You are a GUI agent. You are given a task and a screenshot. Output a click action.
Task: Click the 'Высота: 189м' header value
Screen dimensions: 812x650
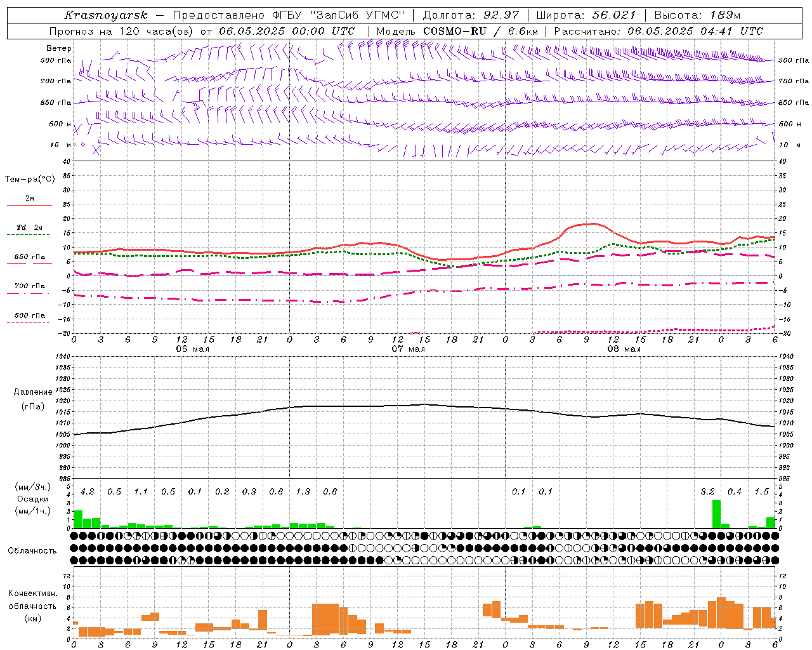point(697,15)
